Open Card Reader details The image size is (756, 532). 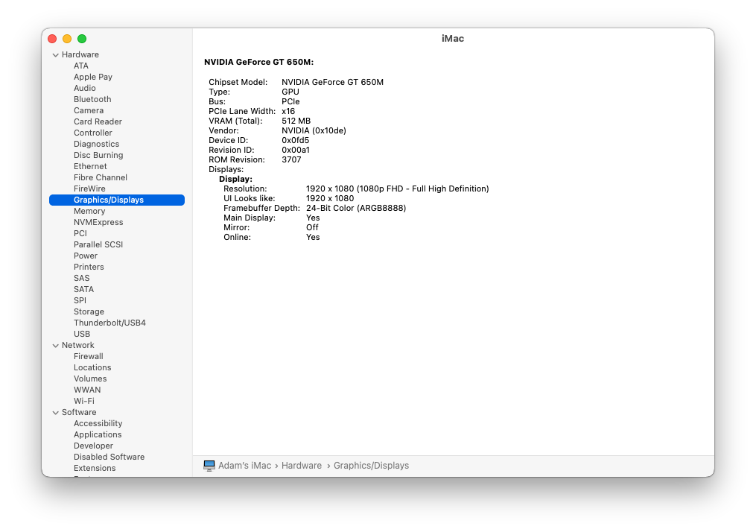click(x=98, y=121)
